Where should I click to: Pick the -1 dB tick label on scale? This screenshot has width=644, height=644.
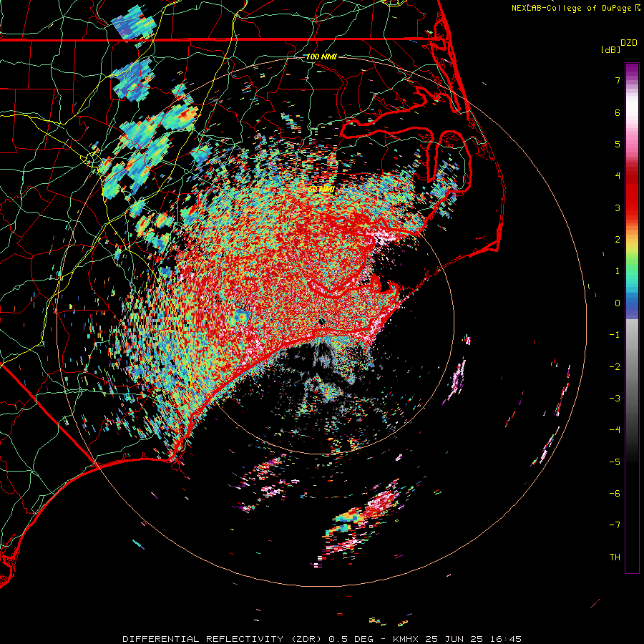[615, 335]
